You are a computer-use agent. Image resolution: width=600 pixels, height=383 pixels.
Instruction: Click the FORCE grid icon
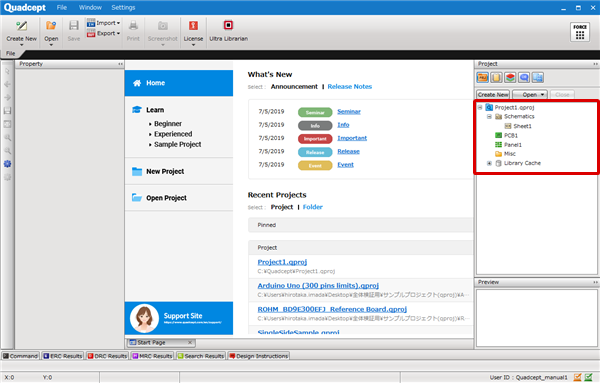tap(580, 32)
